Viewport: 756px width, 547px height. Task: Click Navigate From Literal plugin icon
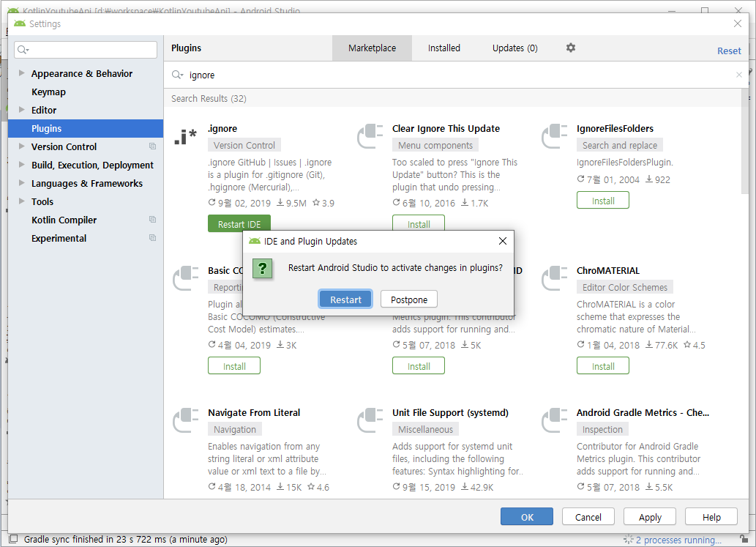tap(186, 420)
